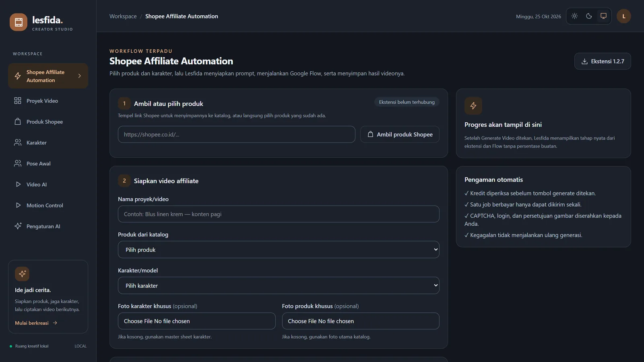Open Pose Awal section

point(48,163)
